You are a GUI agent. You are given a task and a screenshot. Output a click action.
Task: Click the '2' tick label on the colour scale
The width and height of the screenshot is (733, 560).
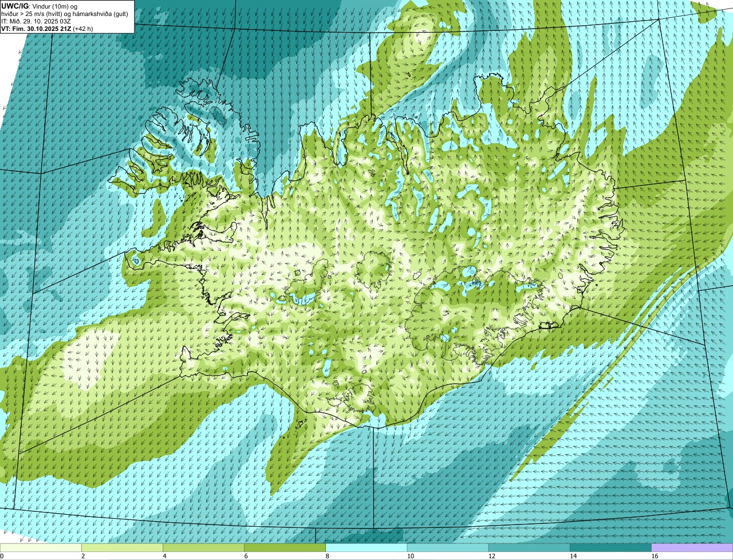pos(83,556)
